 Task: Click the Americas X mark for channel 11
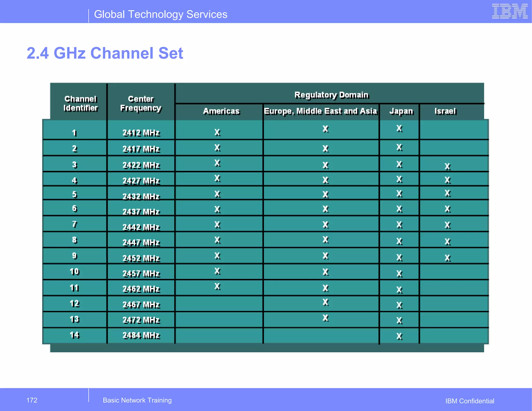pyautogui.click(x=217, y=286)
